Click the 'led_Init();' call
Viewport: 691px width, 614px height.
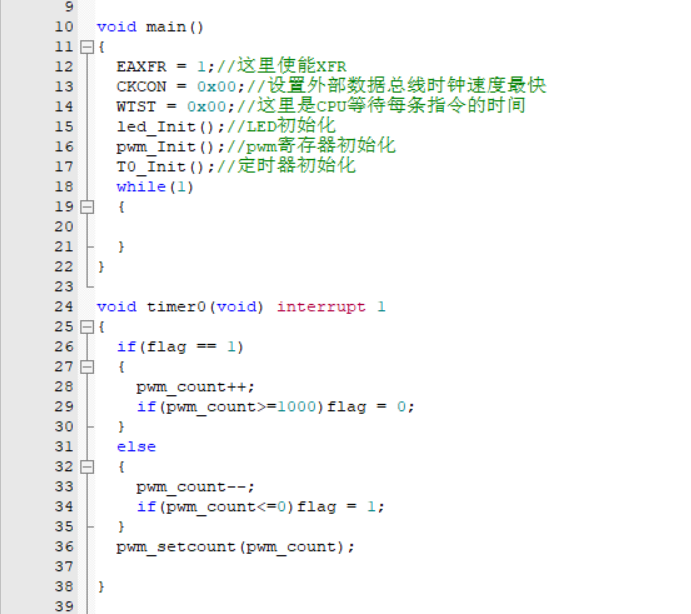point(171,127)
